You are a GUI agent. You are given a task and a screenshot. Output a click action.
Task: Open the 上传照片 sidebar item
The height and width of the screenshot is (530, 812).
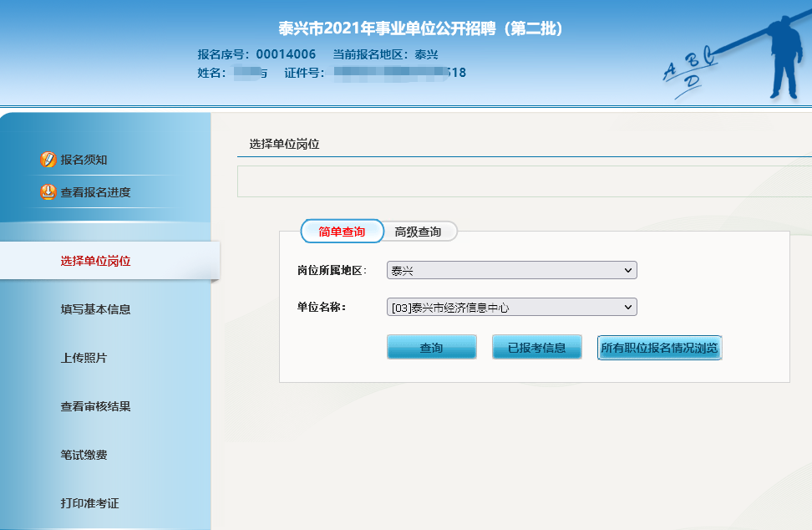(x=84, y=358)
